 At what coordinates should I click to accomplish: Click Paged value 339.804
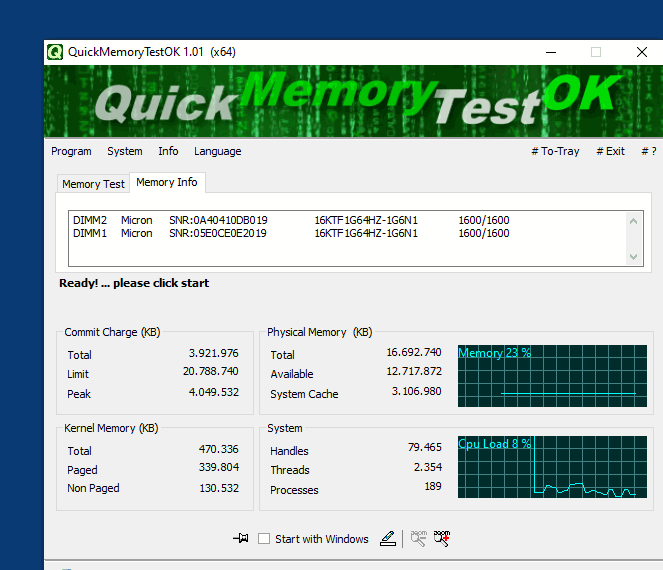coord(219,467)
